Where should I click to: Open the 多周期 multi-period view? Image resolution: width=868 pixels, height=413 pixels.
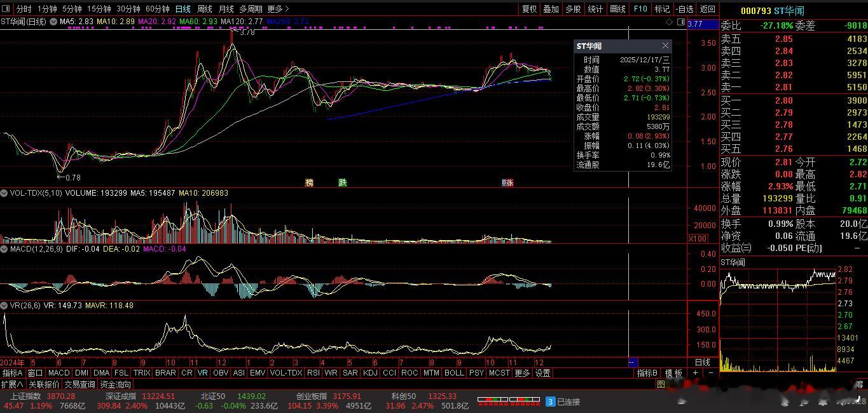click(251, 9)
